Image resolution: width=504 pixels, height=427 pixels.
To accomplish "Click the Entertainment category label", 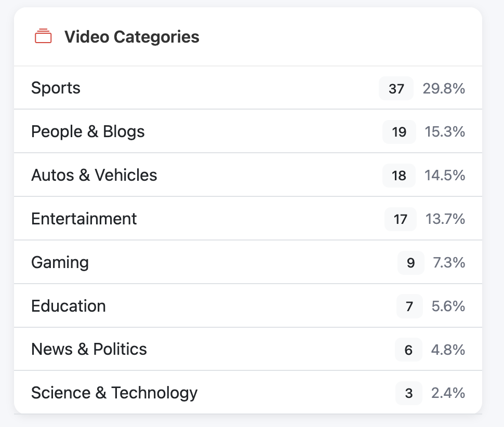I will pyautogui.click(x=84, y=219).
